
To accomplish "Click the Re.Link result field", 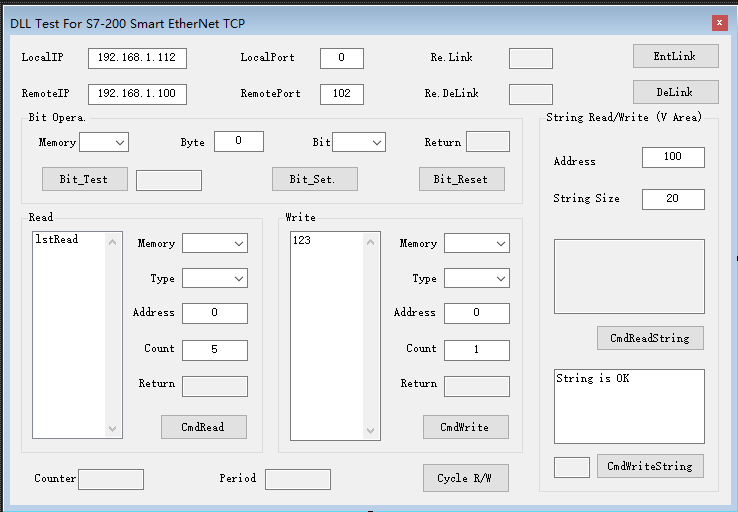I will pyautogui.click(x=531, y=58).
